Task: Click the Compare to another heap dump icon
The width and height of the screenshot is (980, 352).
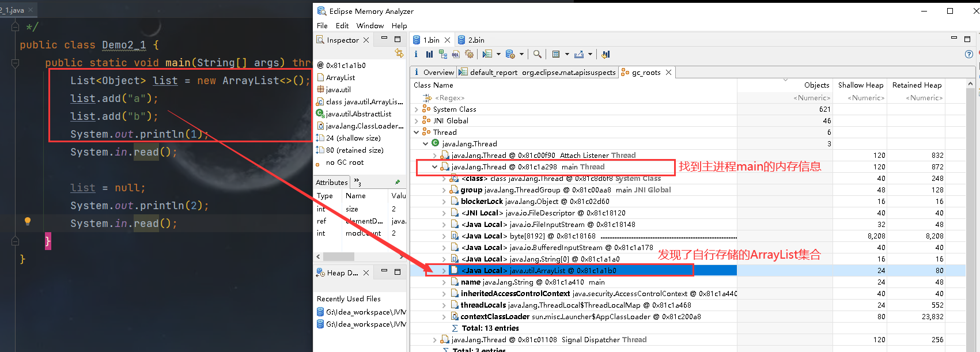Action: click(x=606, y=54)
